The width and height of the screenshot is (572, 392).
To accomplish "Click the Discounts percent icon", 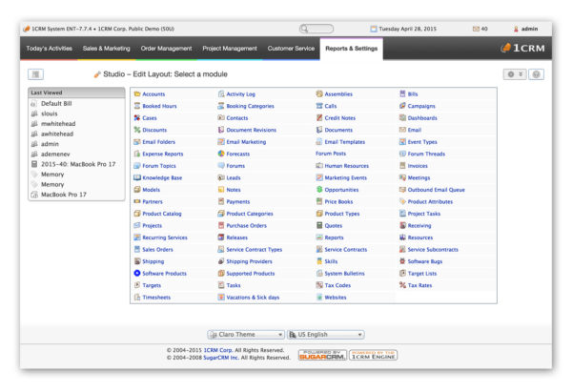I will click(137, 130).
